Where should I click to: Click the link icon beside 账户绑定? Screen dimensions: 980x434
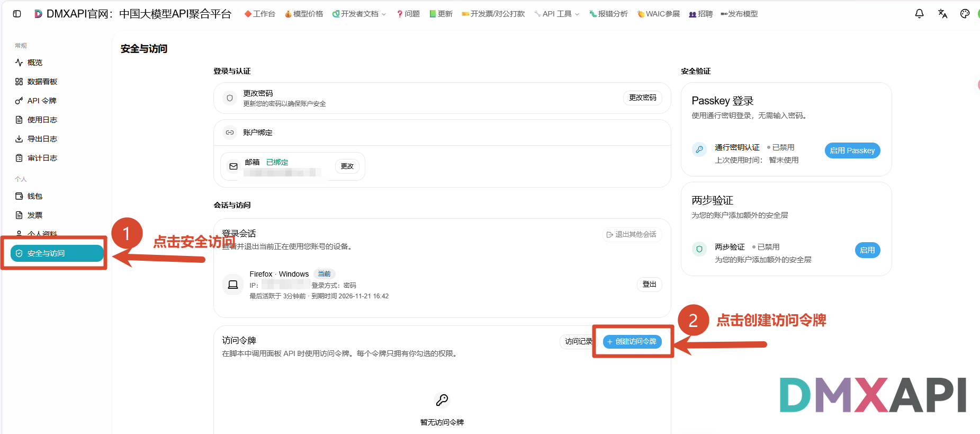(230, 132)
